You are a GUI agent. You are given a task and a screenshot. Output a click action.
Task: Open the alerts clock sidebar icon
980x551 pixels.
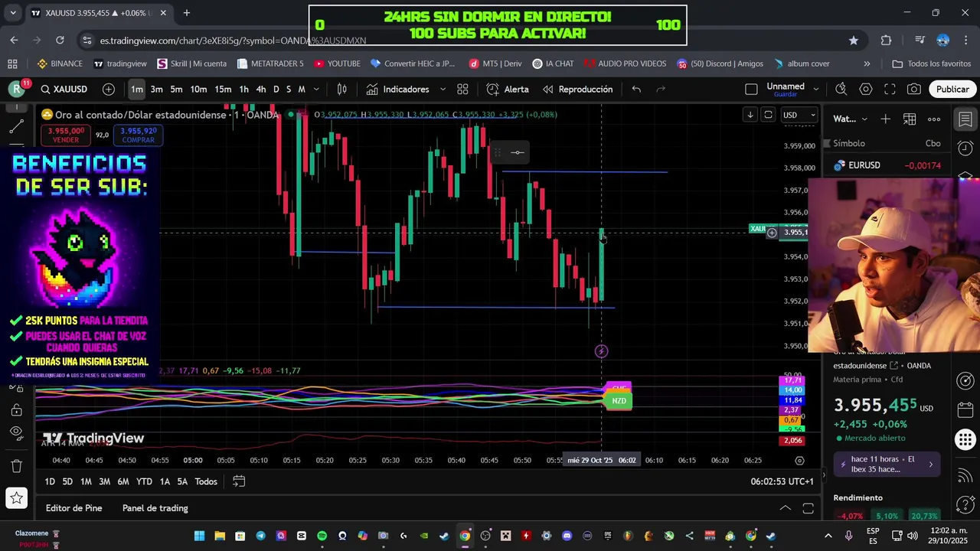point(965,148)
